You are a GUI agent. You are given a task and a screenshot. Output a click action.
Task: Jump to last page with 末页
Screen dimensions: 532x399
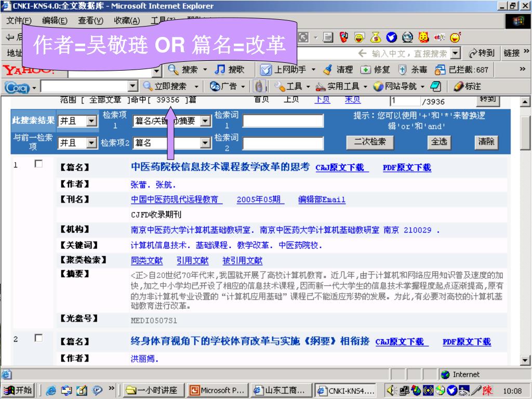353,99
